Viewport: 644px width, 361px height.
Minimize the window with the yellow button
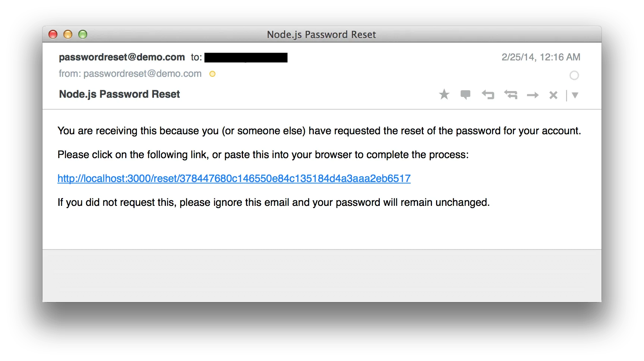click(68, 35)
